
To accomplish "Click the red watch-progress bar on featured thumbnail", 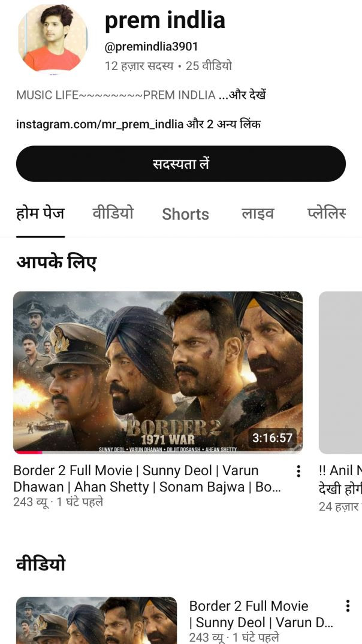I will coord(28,452).
